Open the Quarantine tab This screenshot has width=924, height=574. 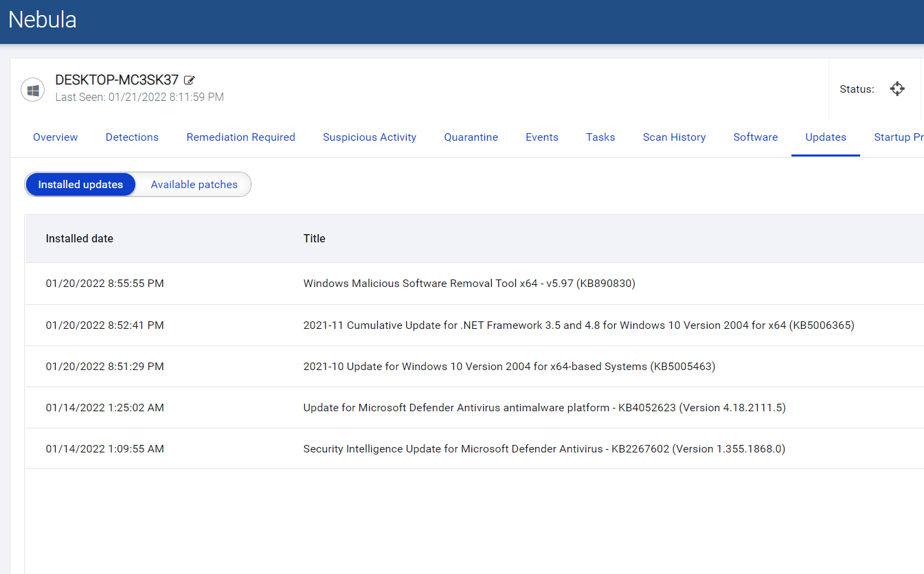(x=471, y=137)
